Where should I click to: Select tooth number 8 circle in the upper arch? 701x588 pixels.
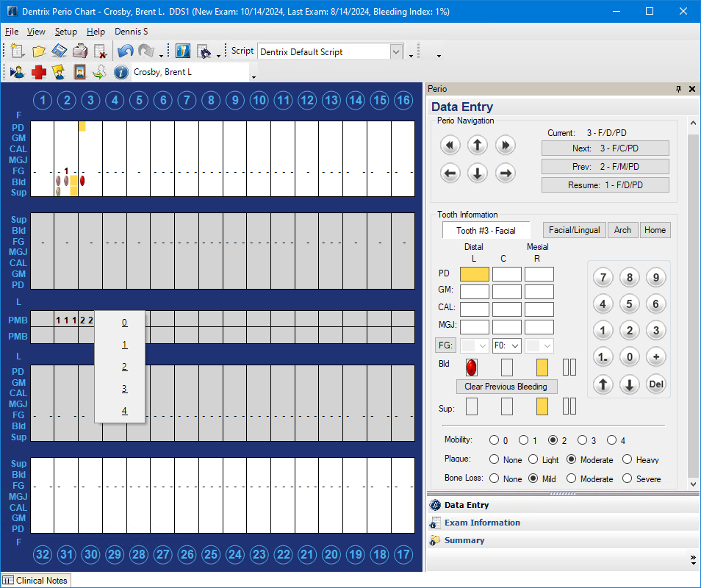(x=211, y=101)
